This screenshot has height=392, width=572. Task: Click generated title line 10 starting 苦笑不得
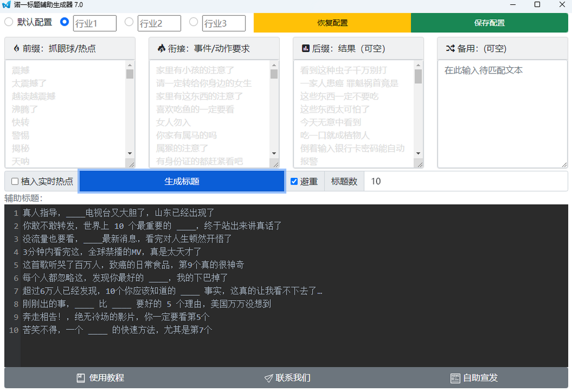tap(117, 330)
